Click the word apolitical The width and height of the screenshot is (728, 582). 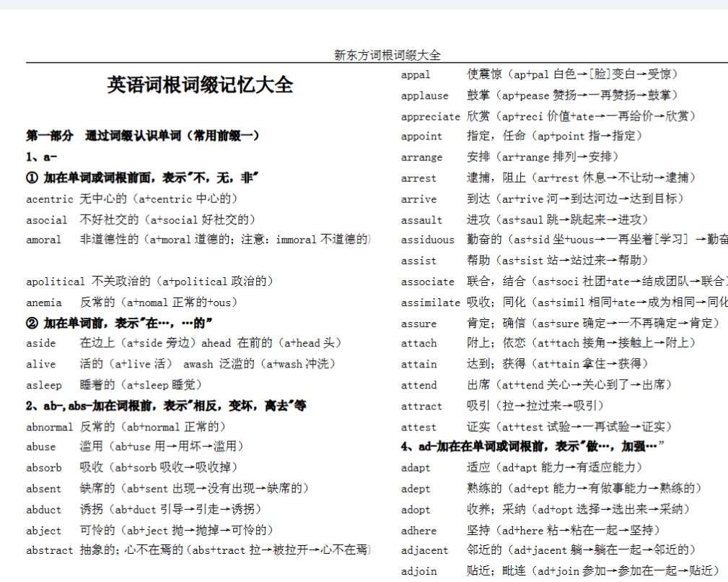click(56, 282)
